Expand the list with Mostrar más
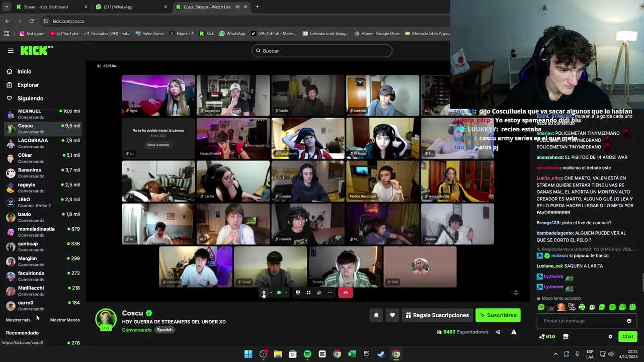Image resolution: width=644 pixels, height=362 pixels. tap(18, 320)
